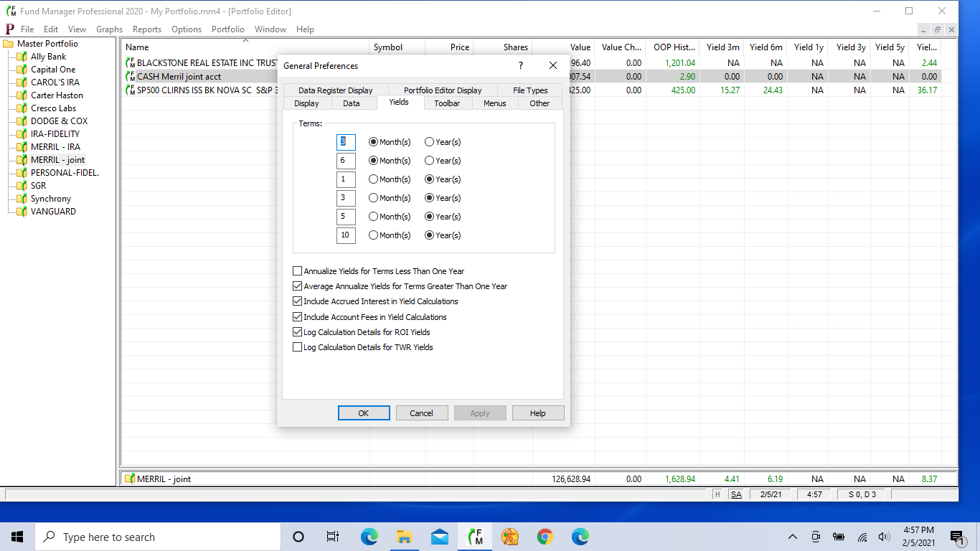Select MERRIL - joint in portfolio tree
Image resolution: width=980 pixels, height=551 pixels.
pos(57,160)
